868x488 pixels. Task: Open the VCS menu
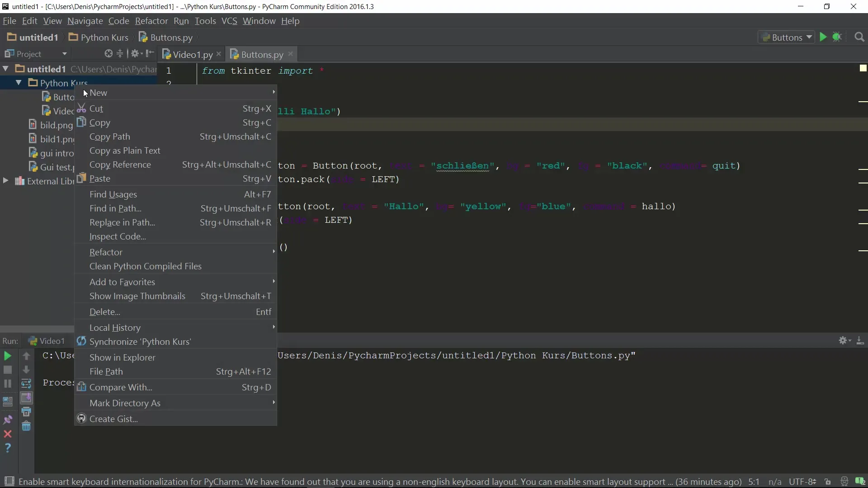pyautogui.click(x=229, y=21)
